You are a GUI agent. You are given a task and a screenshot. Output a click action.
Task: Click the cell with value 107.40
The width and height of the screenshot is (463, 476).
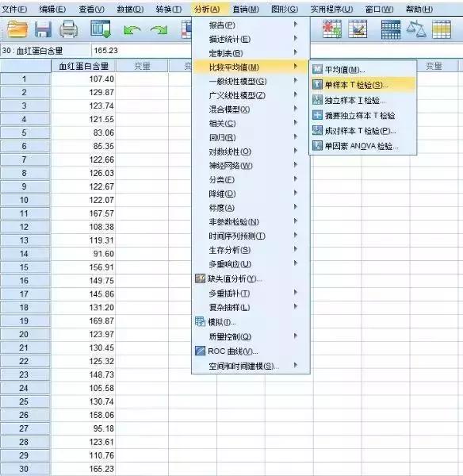(83, 79)
